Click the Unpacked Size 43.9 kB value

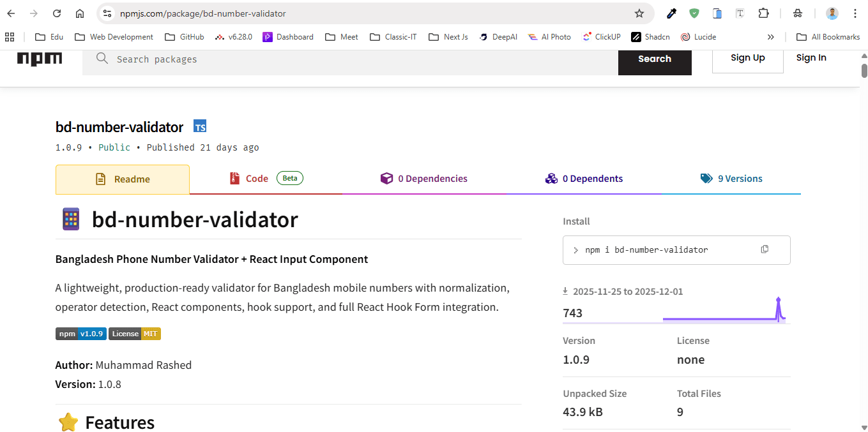pyautogui.click(x=582, y=412)
